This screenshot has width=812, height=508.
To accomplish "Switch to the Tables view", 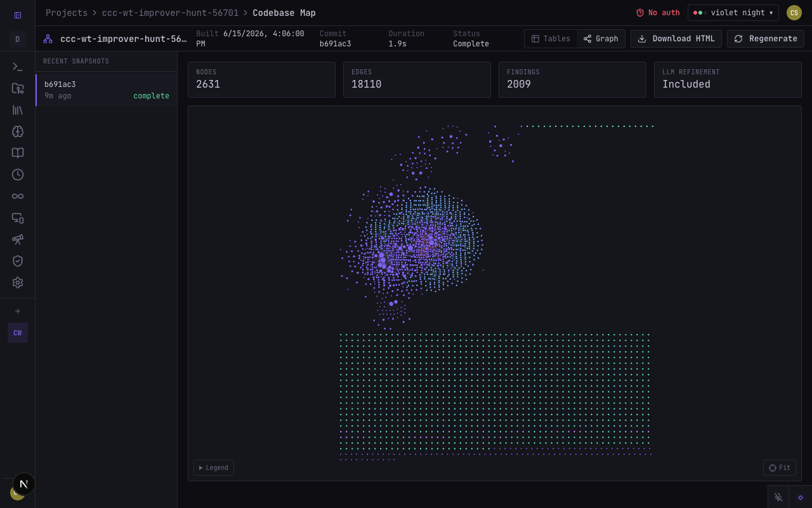I will click(x=551, y=39).
